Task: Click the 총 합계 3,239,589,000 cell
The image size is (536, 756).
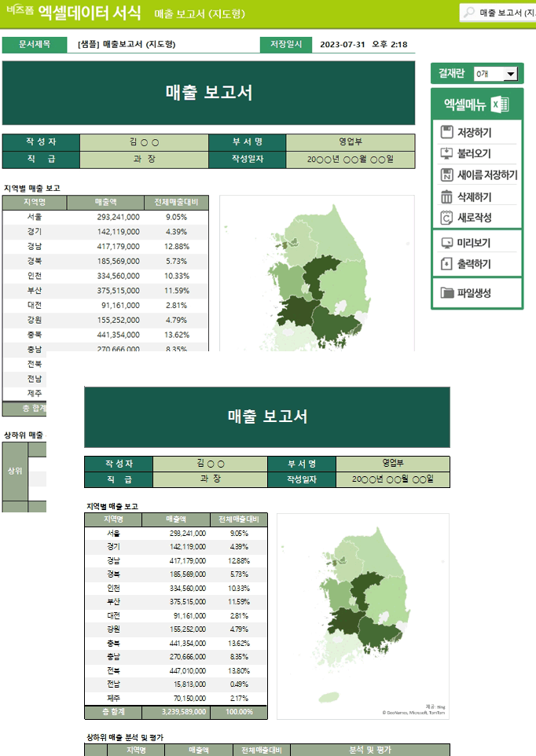Action: [x=176, y=712]
